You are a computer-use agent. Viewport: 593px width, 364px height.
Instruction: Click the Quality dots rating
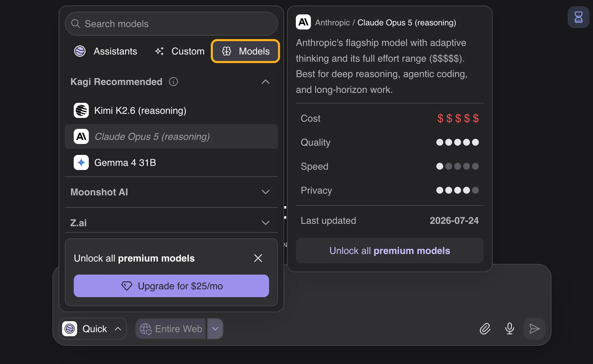pyautogui.click(x=458, y=142)
